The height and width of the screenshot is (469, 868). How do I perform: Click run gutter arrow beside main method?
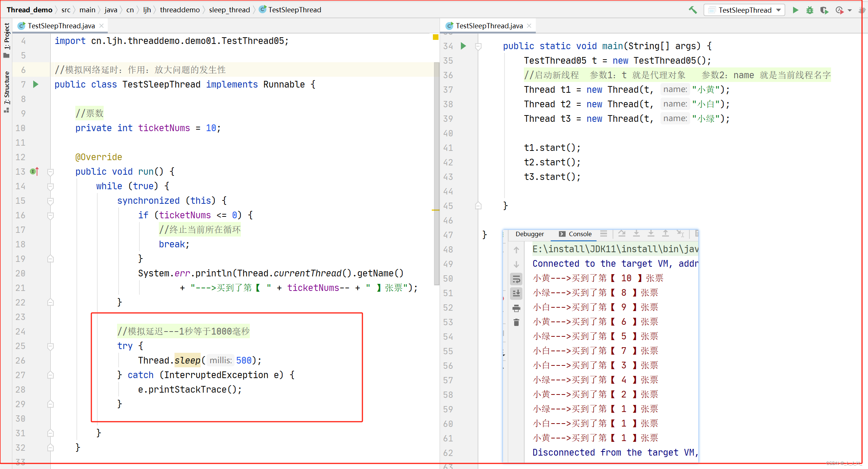click(x=463, y=46)
